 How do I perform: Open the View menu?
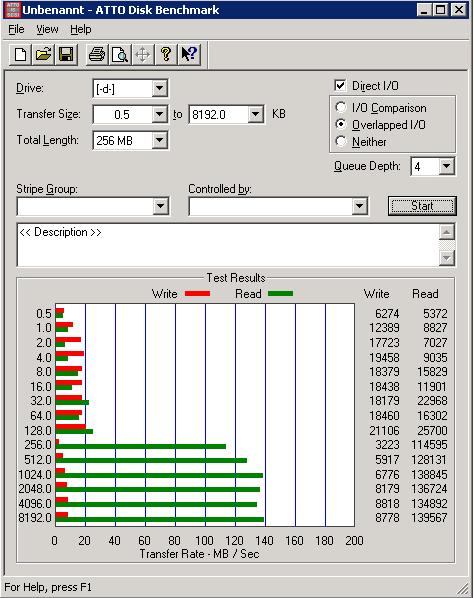tap(47, 29)
